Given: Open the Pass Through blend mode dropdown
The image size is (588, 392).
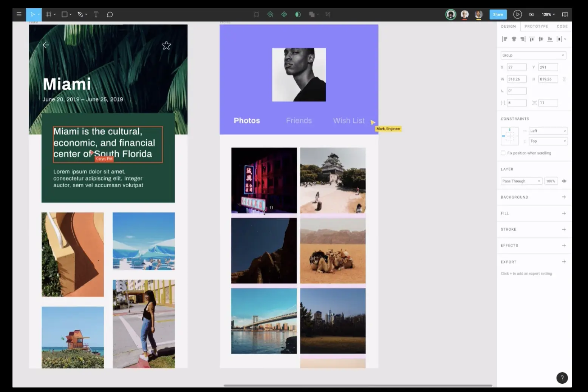Looking at the screenshot, I should (521, 181).
